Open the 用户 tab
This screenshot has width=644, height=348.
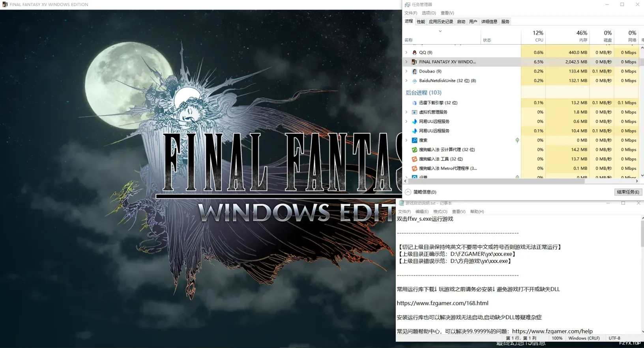(473, 22)
